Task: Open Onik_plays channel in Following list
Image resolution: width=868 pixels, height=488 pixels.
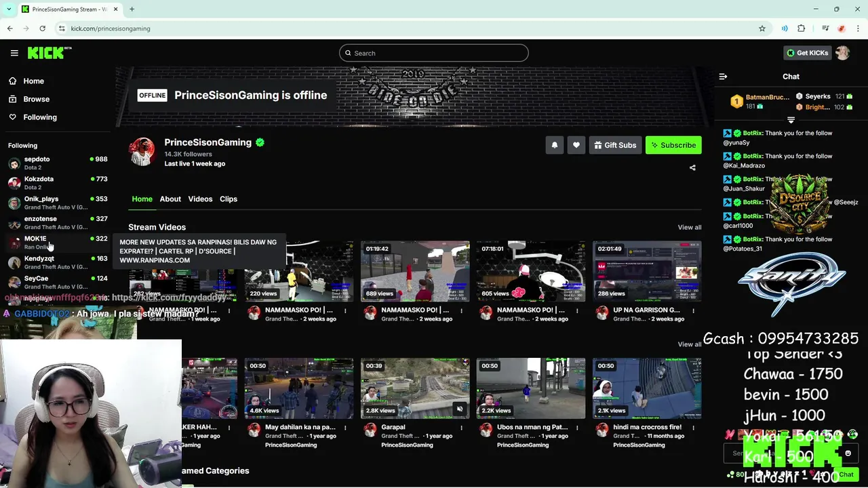Action: (x=58, y=203)
